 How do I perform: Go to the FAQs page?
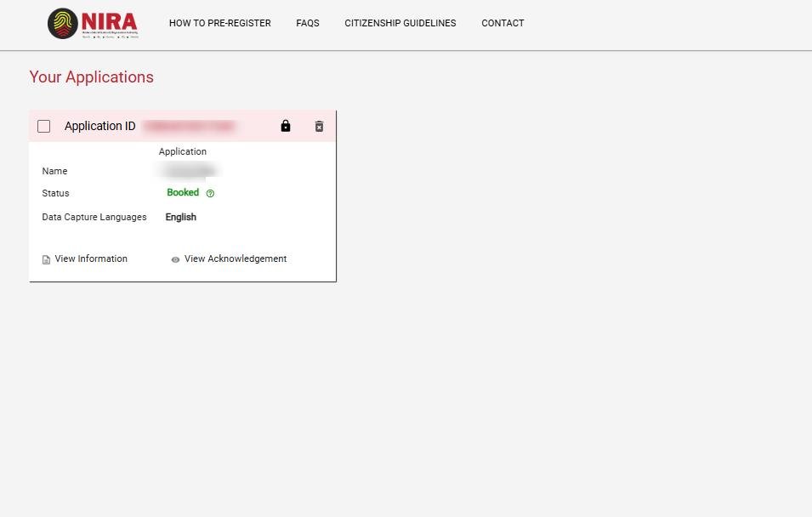(x=307, y=23)
